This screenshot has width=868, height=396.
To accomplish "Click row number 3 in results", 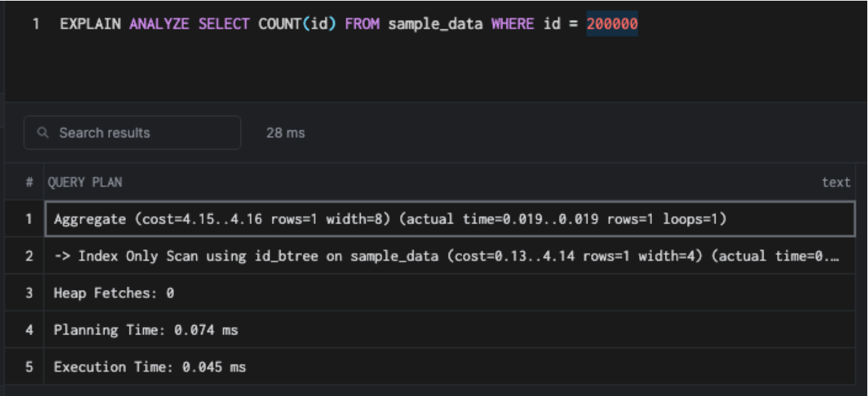I will (x=29, y=293).
